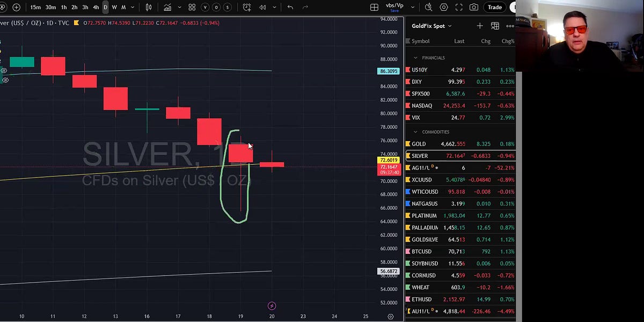
Task: Click the circled S toolbar button
Action: click(x=228, y=8)
